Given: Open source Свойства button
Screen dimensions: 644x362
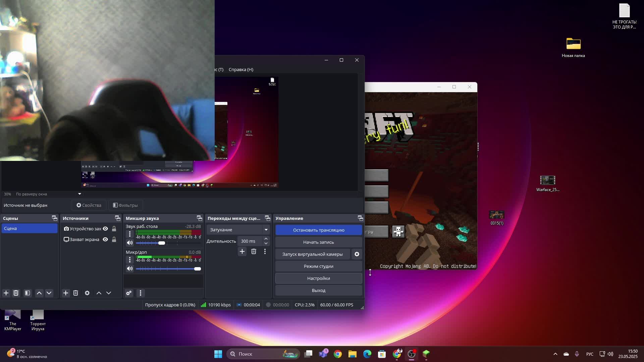Looking at the screenshot, I should (x=89, y=205).
